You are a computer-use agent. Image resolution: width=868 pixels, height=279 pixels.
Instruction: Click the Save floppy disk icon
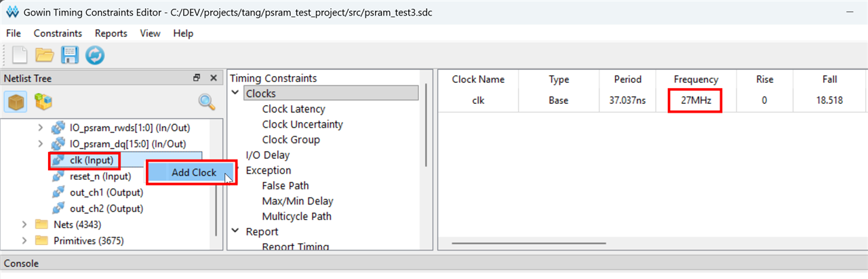click(70, 55)
